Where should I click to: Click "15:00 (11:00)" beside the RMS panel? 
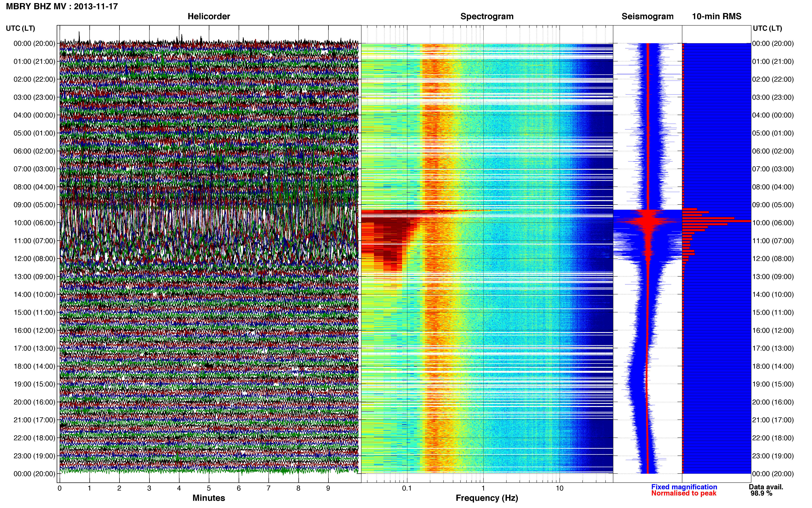click(x=773, y=312)
